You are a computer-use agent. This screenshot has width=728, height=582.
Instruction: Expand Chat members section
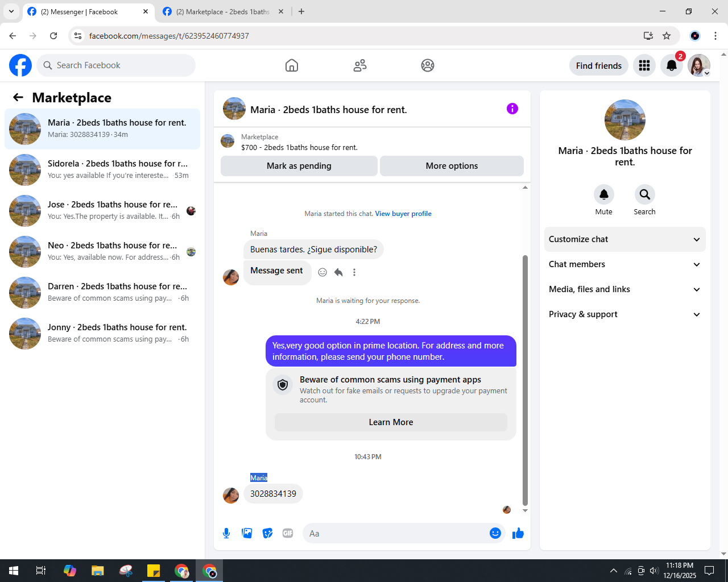click(625, 264)
